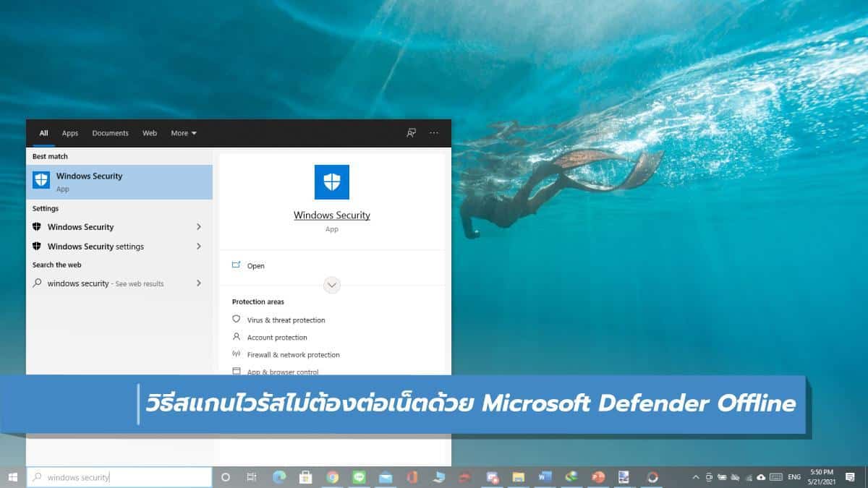Click Open to launch Windows Security
Viewport: 868px width, 488px height.
(255, 266)
